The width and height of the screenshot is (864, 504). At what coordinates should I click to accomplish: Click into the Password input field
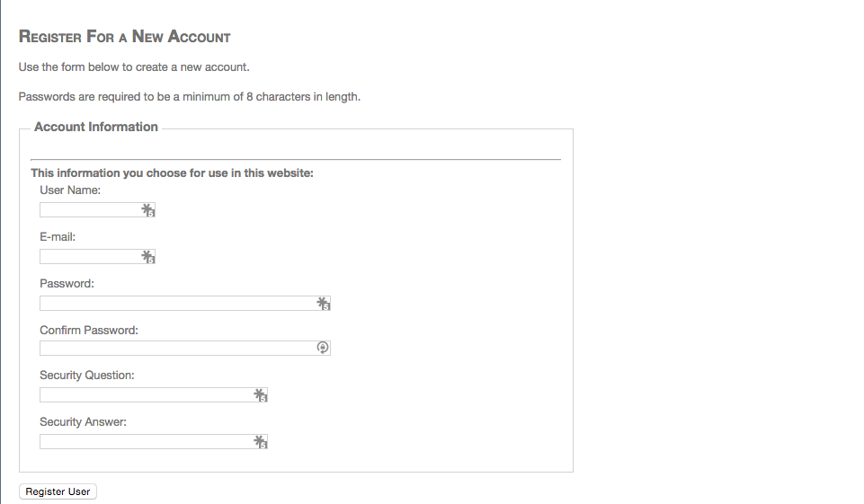click(x=177, y=304)
